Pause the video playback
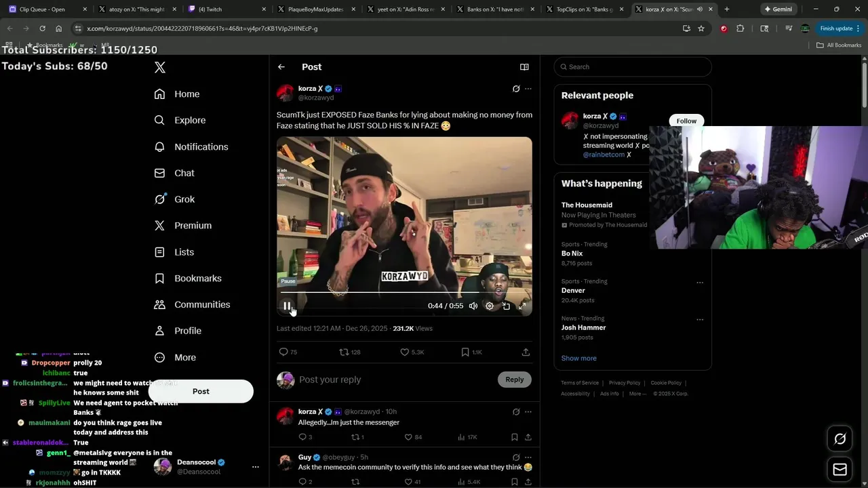The image size is (868, 488). (x=288, y=306)
